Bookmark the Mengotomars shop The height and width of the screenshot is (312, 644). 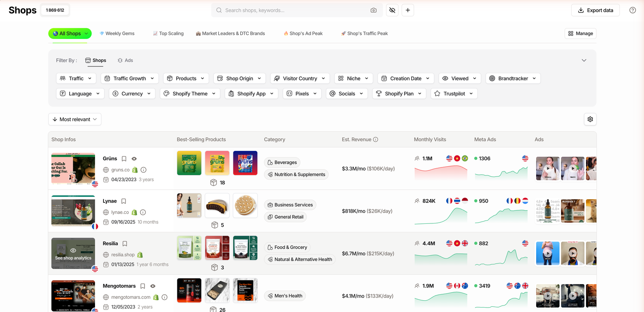click(x=142, y=286)
